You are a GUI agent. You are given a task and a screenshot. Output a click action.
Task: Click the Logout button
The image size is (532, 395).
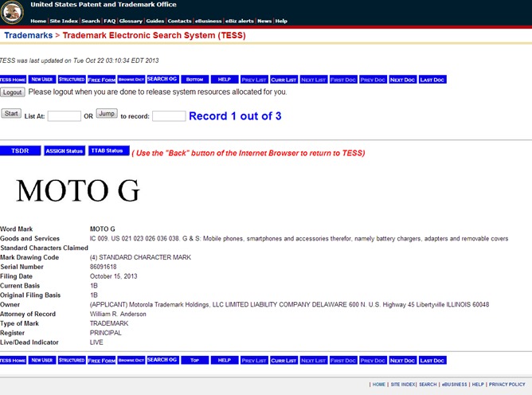coord(13,92)
